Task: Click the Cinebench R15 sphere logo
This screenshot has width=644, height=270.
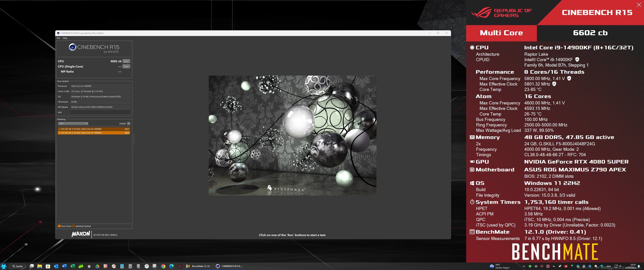Action: (x=72, y=47)
